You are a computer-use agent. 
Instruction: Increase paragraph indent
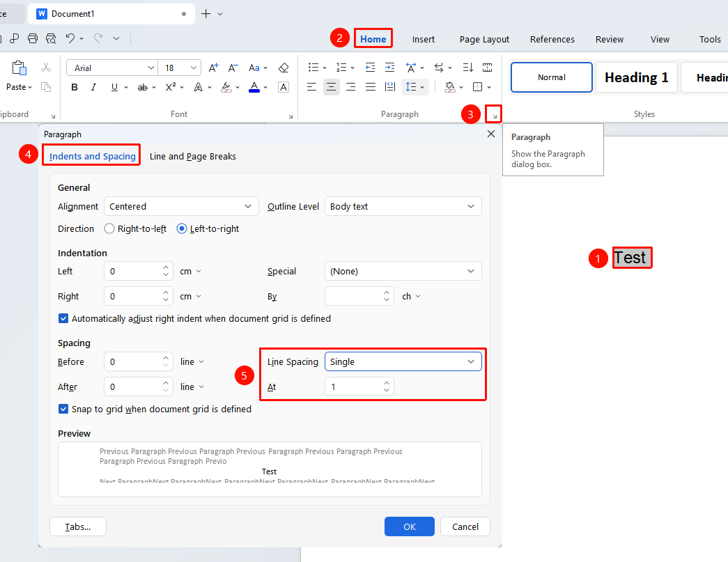coord(390,68)
